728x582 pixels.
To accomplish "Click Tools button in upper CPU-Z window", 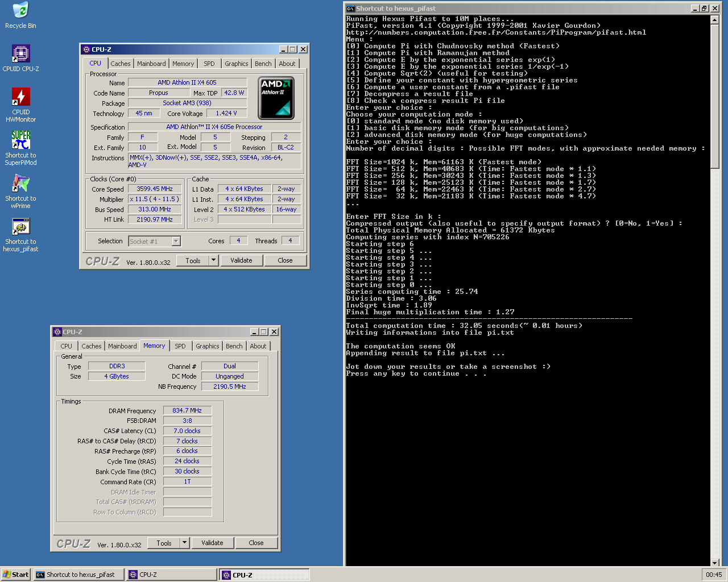I will (193, 260).
